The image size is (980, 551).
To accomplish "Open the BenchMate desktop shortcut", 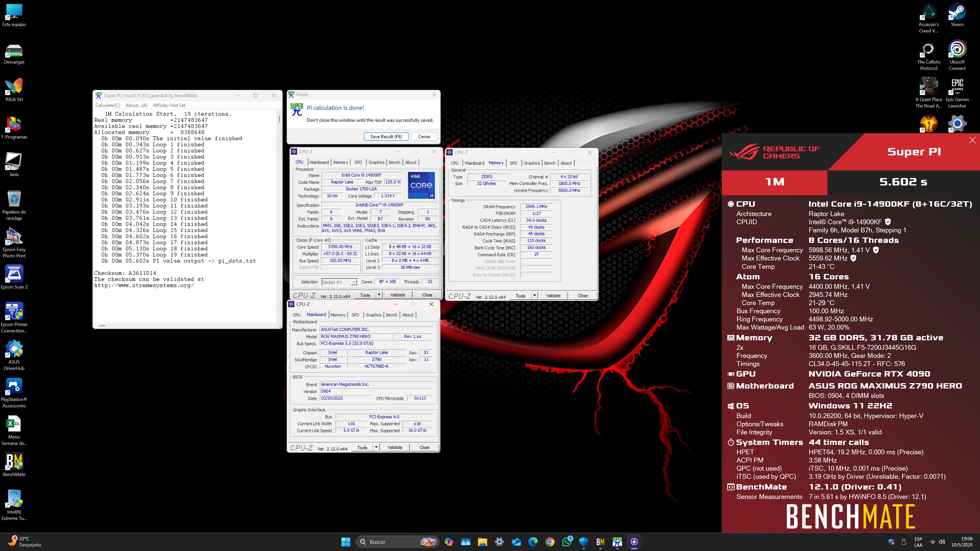I will (14, 464).
